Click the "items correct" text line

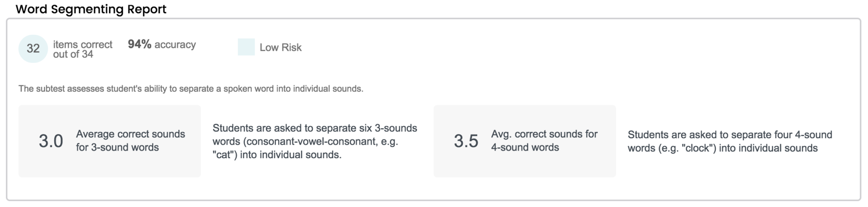coord(83,44)
